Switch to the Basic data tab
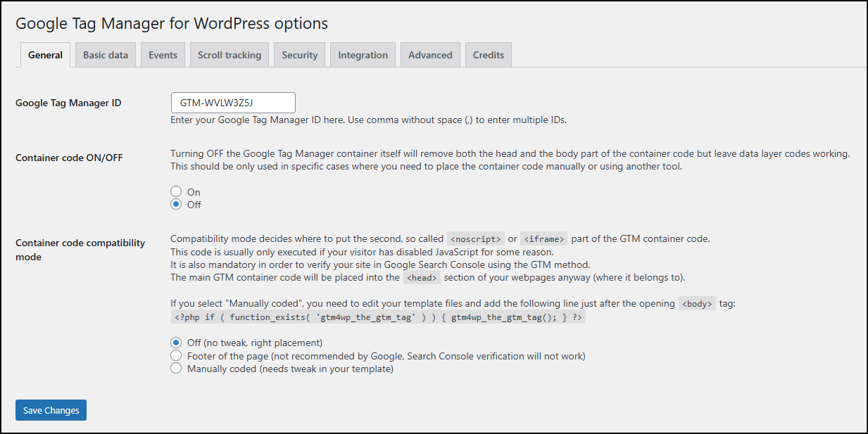The image size is (868, 434). click(106, 55)
